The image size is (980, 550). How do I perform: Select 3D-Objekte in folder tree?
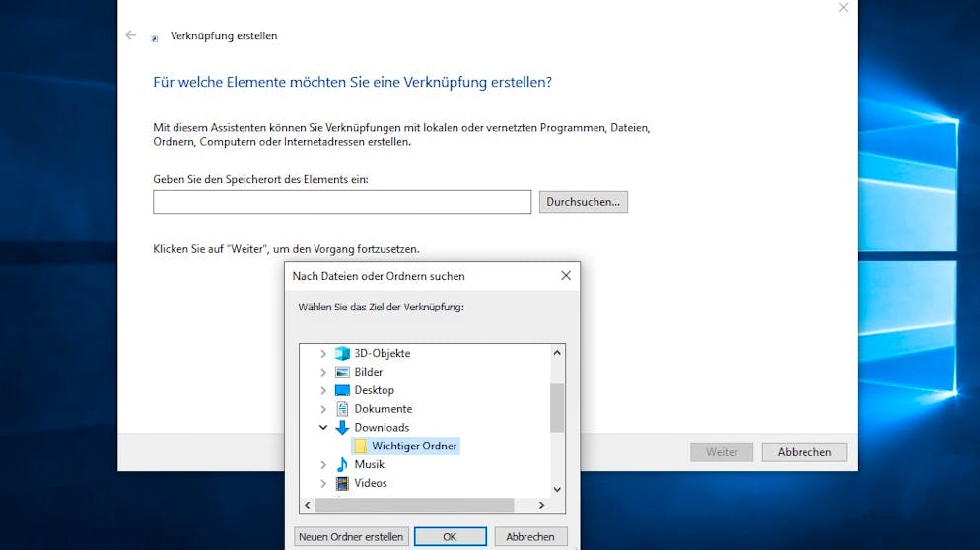[382, 353]
